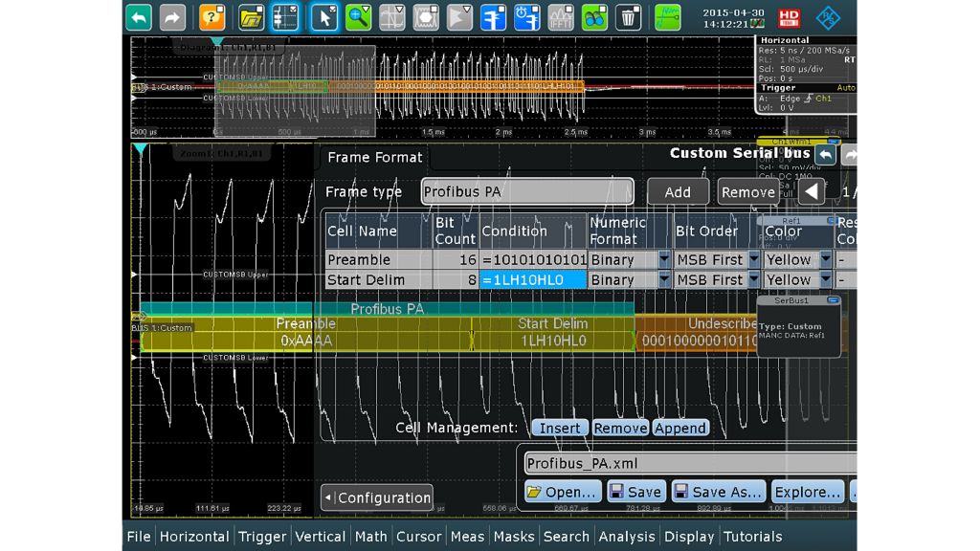Select the Zoom magnifier tool
This screenshot has width=980, height=551.
(x=359, y=17)
